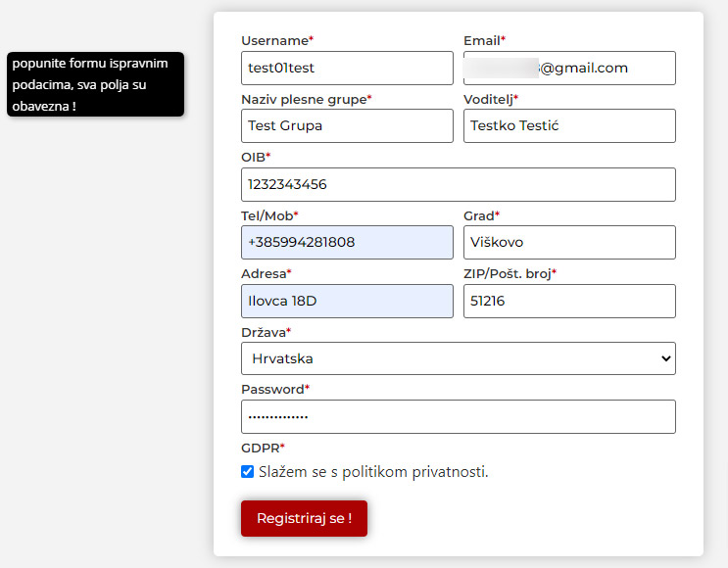Select the Naziv plesne grupe field
Screen dimensions: 728x568
coord(347,126)
